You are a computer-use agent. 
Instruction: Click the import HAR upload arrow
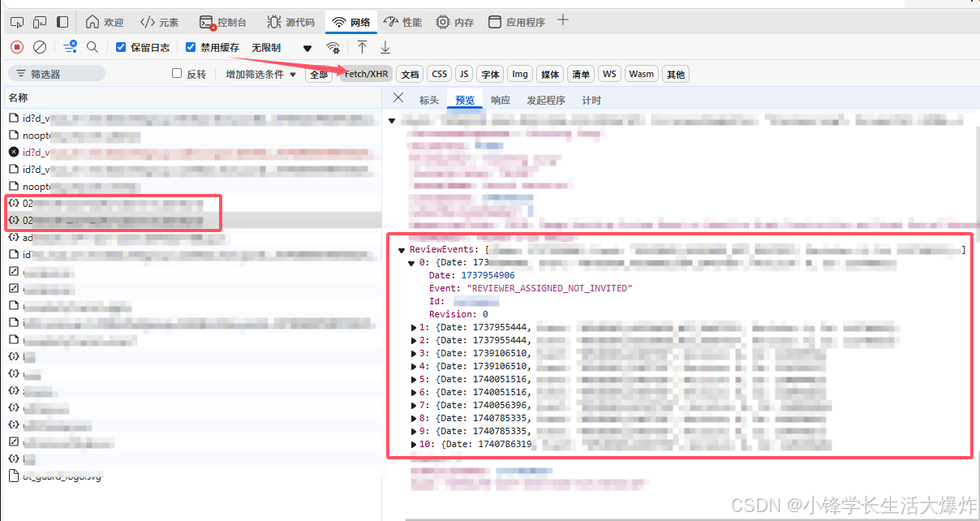pos(362,47)
